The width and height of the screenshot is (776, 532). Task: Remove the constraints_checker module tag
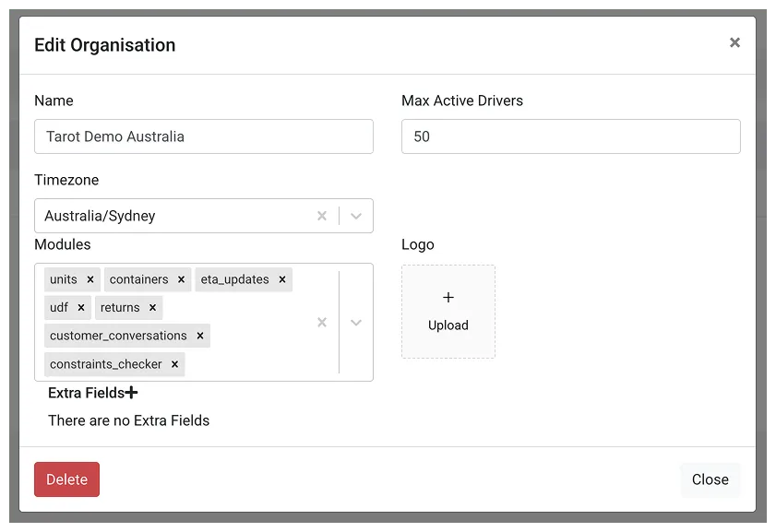[174, 364]
